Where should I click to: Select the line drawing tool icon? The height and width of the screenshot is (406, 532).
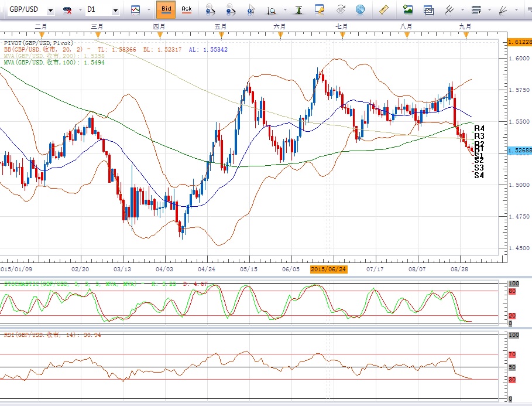click(449, 10)
